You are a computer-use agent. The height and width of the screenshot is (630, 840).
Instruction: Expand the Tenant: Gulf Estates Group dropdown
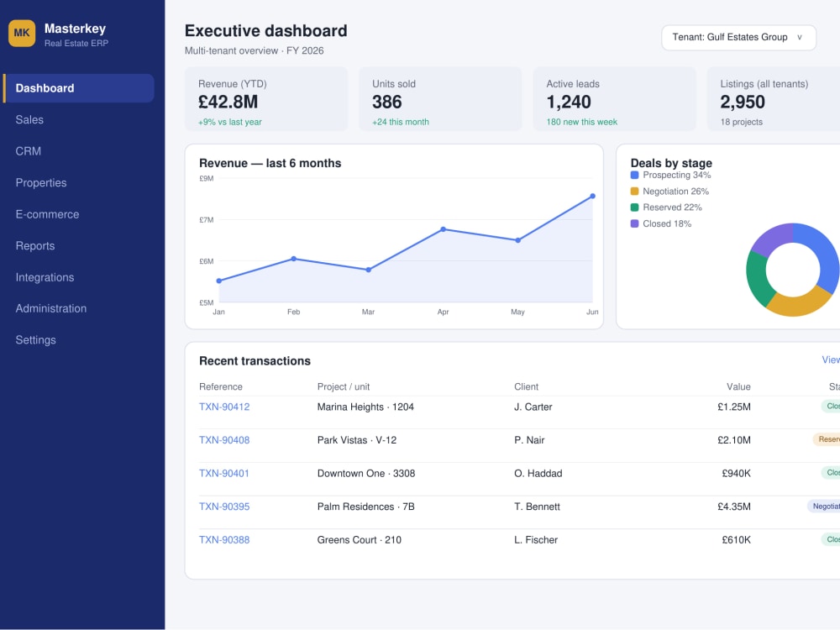coord(738,38)
